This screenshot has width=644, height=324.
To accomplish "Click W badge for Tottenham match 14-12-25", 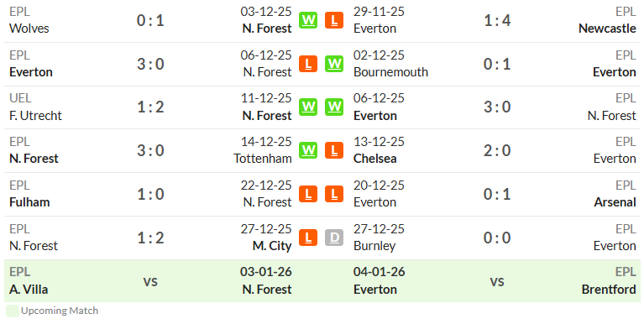I will tap(308, 150).
